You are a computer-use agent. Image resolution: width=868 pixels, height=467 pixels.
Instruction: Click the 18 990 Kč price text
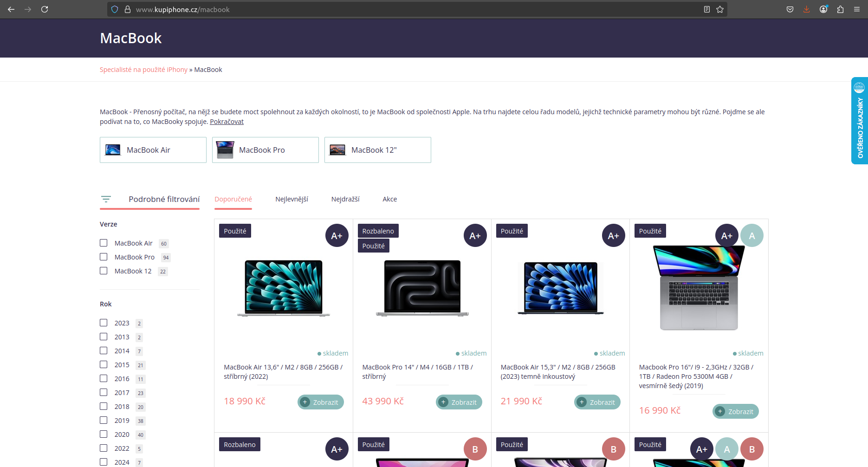[x=245, y=401]
